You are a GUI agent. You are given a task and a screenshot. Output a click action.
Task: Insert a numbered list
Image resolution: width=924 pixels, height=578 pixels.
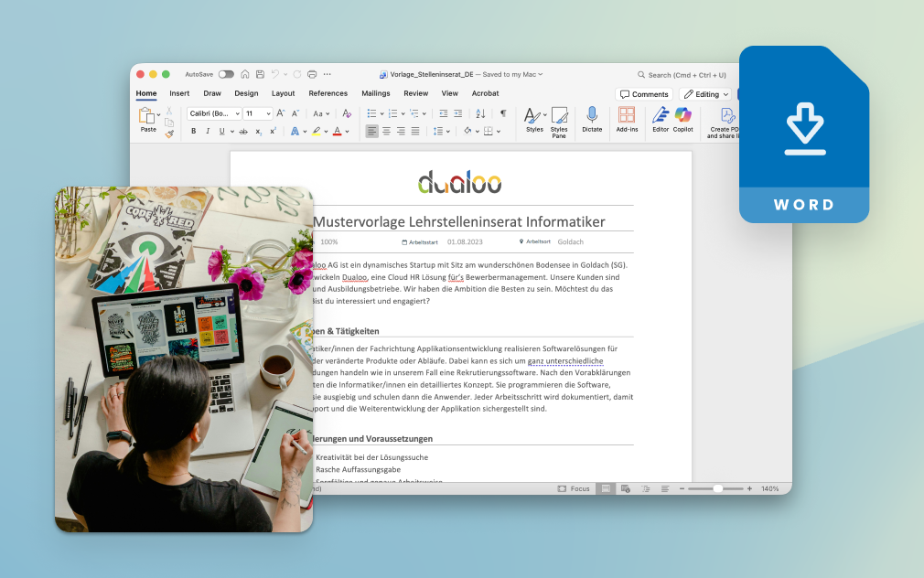tap(392, 113)
